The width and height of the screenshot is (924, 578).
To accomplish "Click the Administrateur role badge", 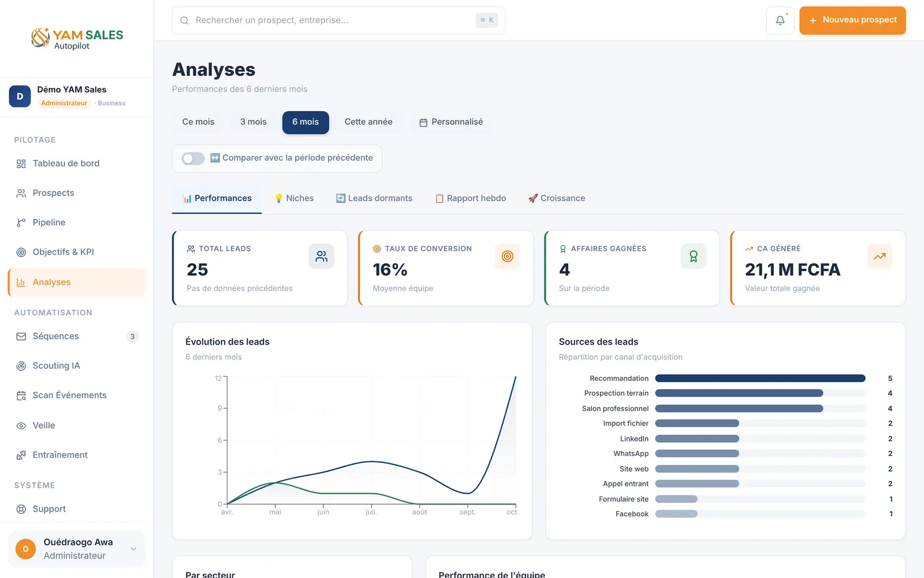I will tap(64, 103).
